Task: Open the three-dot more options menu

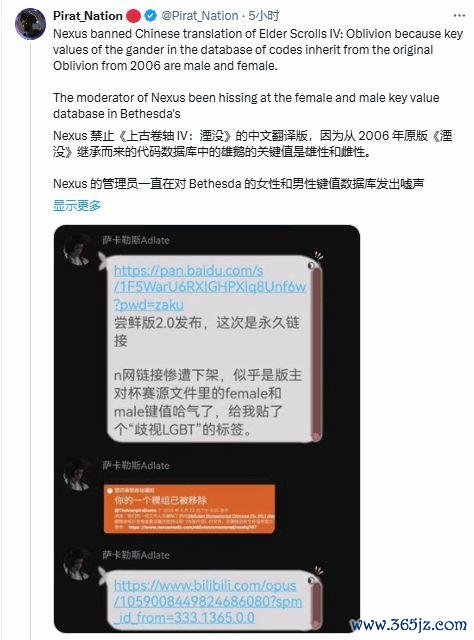Action: (x=459, y=16)
